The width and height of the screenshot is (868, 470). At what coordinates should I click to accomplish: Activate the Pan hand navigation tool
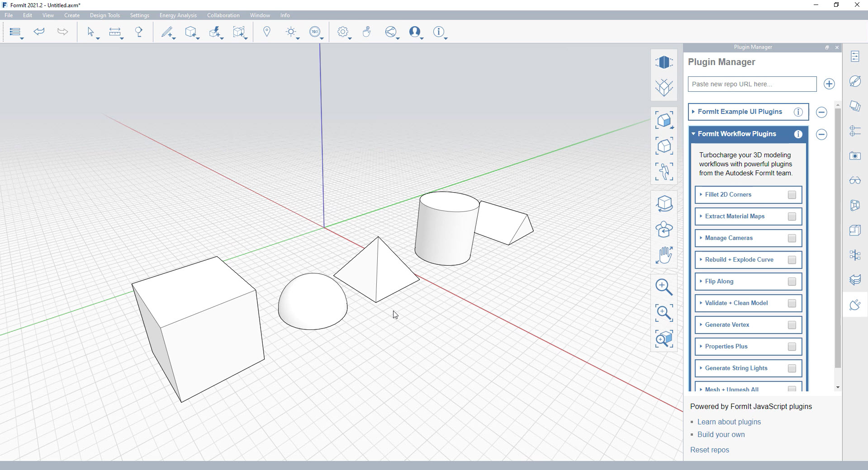click(664, 255)
